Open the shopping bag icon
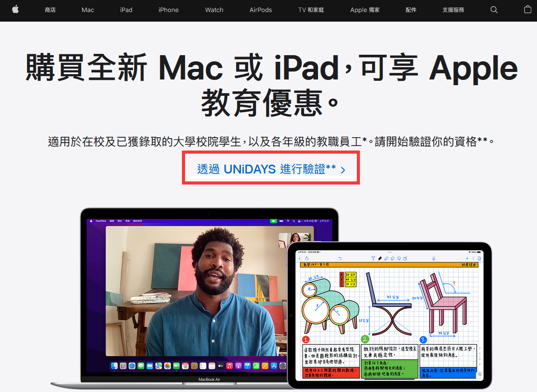The height and width of the screenshot is (392, 537). click(x=527, y=9)
